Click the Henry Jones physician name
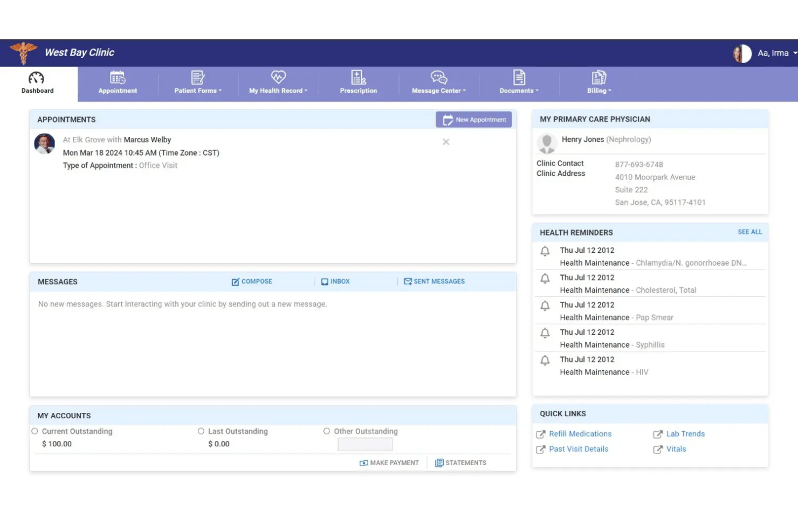Image resolution: width=798 pixels, height=532 pixels. (583, 140)
